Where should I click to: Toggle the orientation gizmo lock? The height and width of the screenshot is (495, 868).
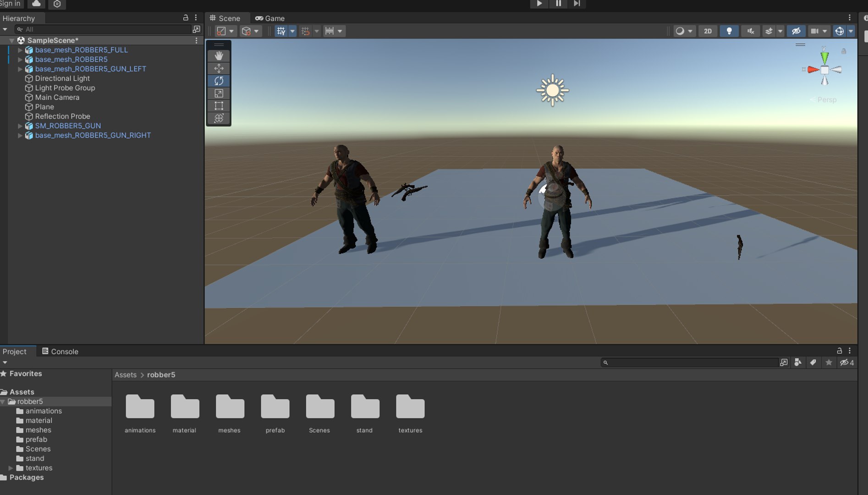pyautogui.click(x=844, y=51)
